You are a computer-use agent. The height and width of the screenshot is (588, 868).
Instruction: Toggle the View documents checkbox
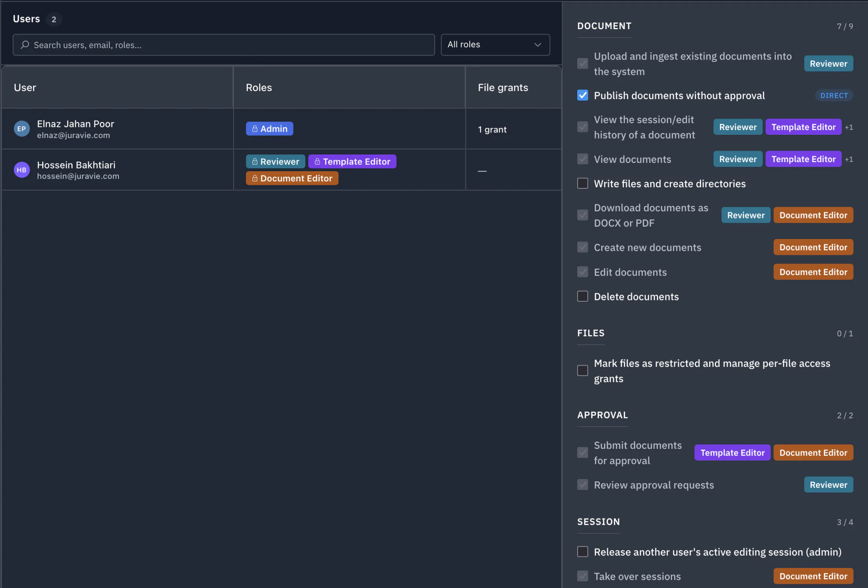point(583,159)
